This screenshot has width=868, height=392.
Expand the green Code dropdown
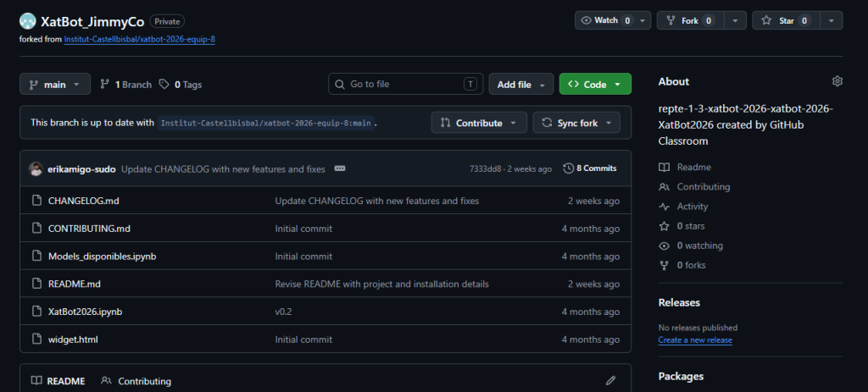(595, 84)
